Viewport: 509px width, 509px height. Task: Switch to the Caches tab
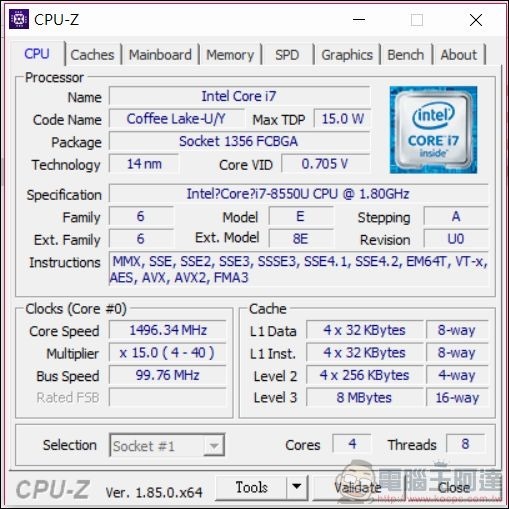pos(92,55)
